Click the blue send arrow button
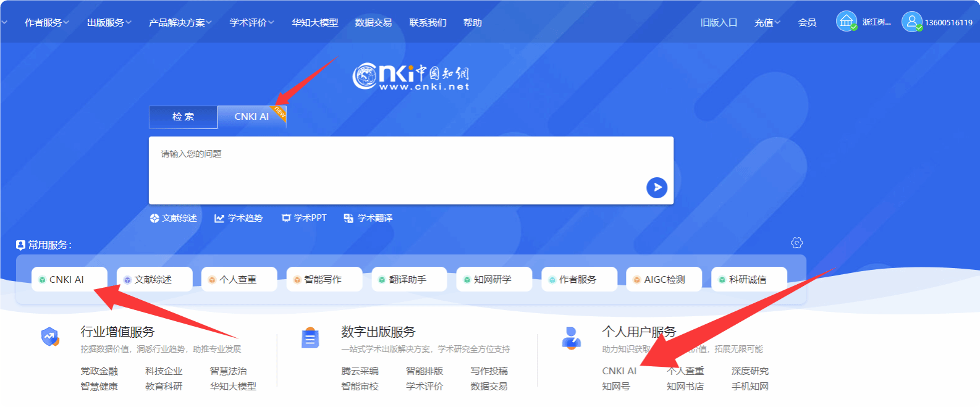 [x=656, y=187]
